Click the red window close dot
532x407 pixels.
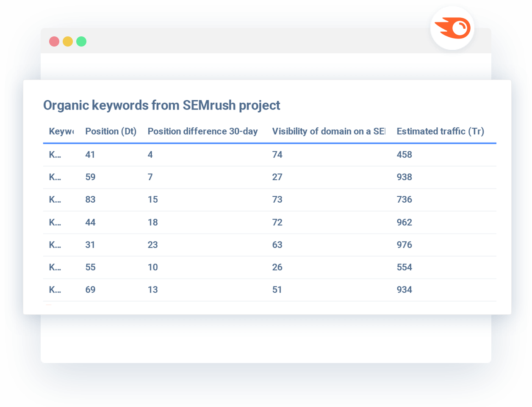pyautogui.click(x=54, y=41)
